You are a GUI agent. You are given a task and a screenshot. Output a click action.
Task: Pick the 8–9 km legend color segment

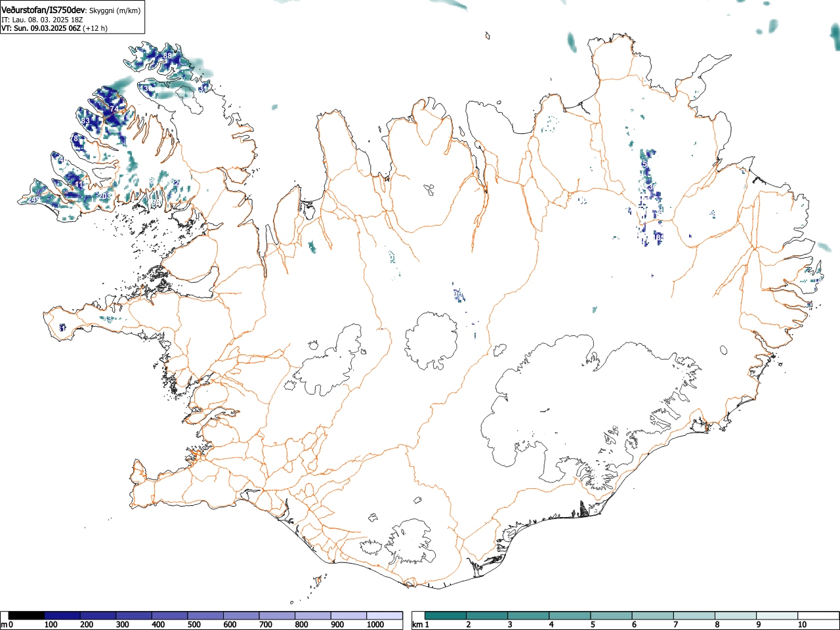coord(736,616)
